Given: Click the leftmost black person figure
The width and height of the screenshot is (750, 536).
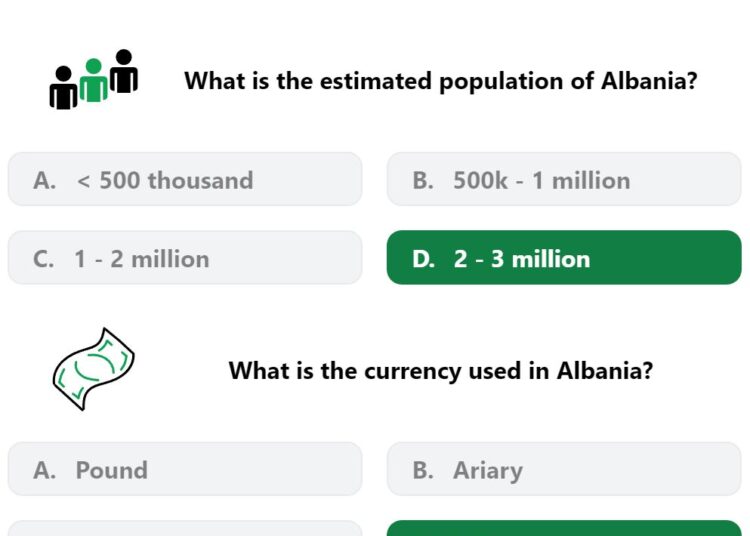Looking at the screenshot, I should (64, 88).
